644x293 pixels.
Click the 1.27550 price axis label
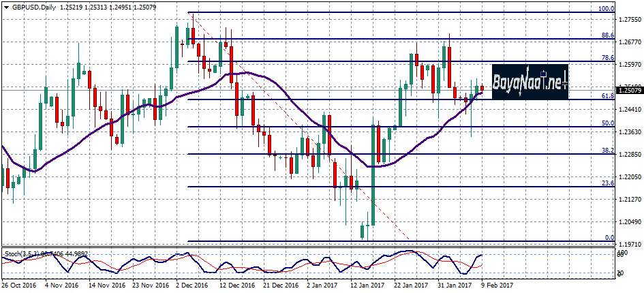click(630, 20)
